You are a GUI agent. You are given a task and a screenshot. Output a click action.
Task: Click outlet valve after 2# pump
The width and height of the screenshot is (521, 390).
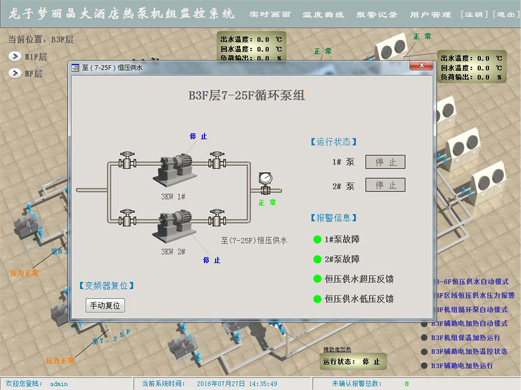click(217, 218)
